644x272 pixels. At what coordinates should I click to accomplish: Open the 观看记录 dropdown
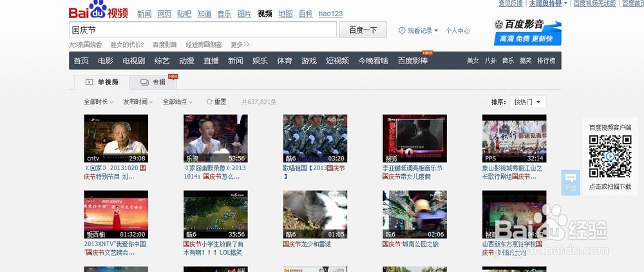point(418,30)
